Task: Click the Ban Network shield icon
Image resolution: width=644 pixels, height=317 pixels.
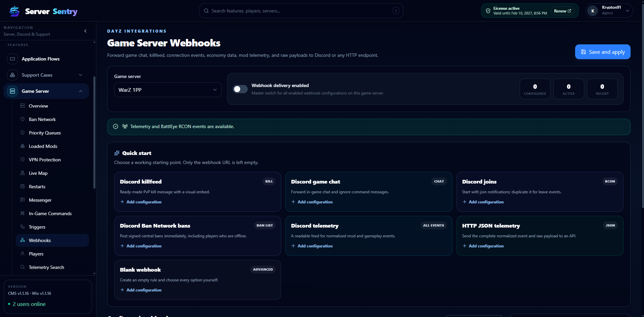Action: (23, 119)
